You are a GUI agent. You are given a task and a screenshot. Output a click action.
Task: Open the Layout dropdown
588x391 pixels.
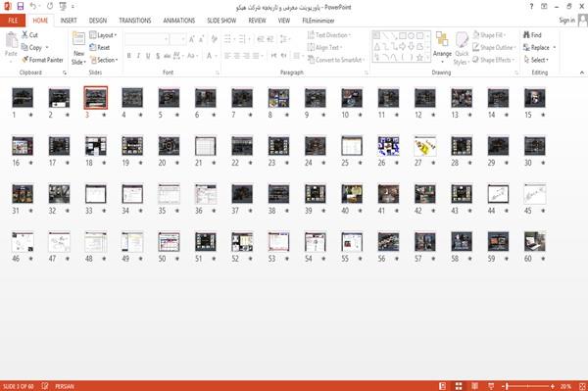click(103, 35)
